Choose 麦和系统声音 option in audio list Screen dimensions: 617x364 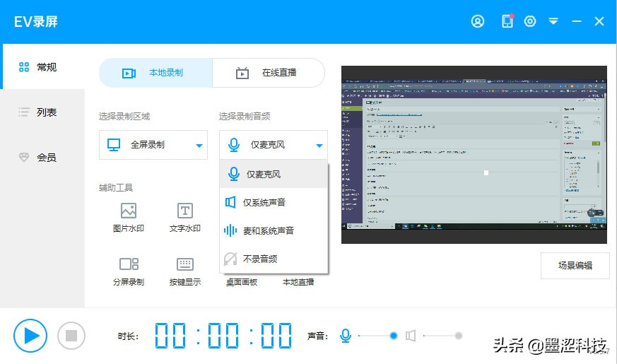[x=274, y=230]
